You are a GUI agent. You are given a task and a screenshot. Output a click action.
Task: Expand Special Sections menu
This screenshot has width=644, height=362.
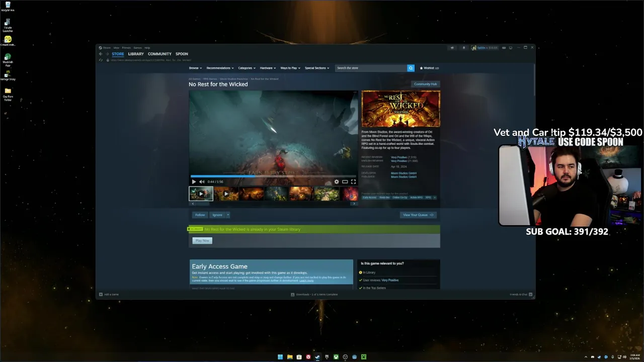[317, 68]
